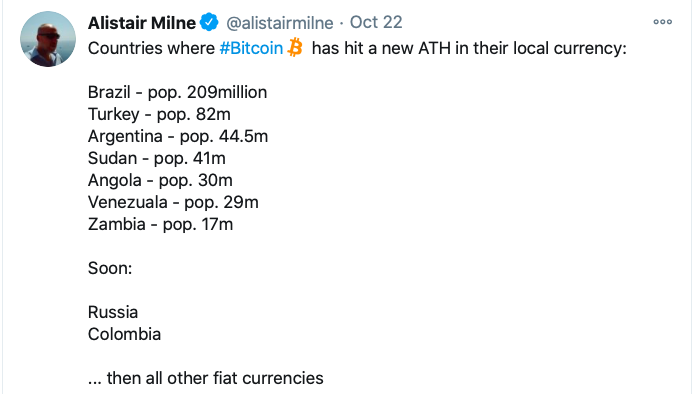
Task: Click the blue verified badge next to the name
Action: [x=209, y=22]
